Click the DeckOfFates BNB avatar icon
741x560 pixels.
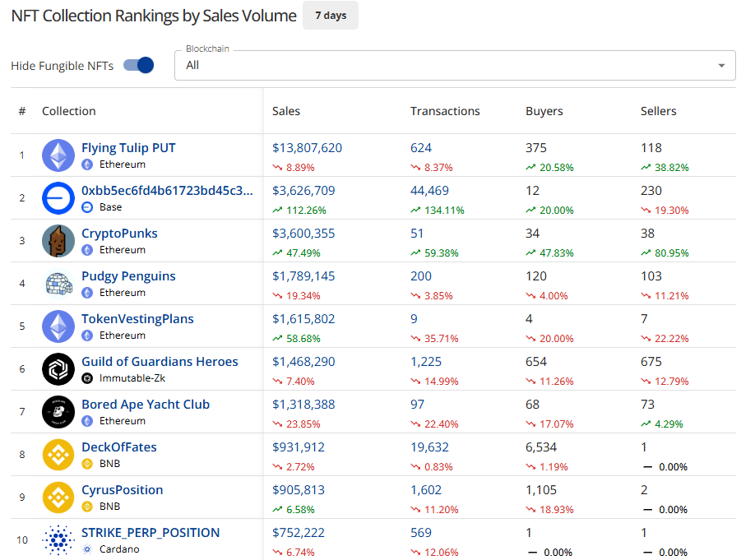point(58,455)
